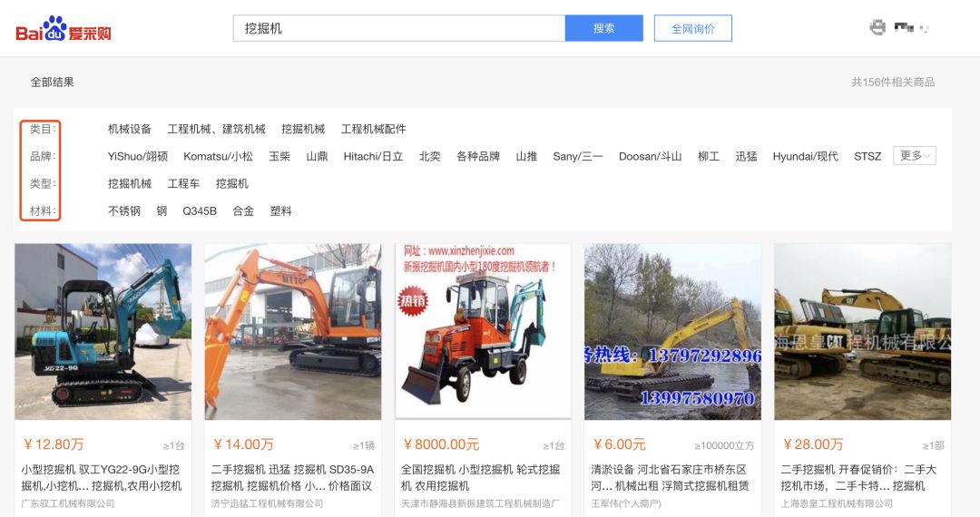Image resolution: width=980 pixels, height=517 pixels.
Task: Open title 二手挖掘机 开春促销价
Action: pos(858,477)
